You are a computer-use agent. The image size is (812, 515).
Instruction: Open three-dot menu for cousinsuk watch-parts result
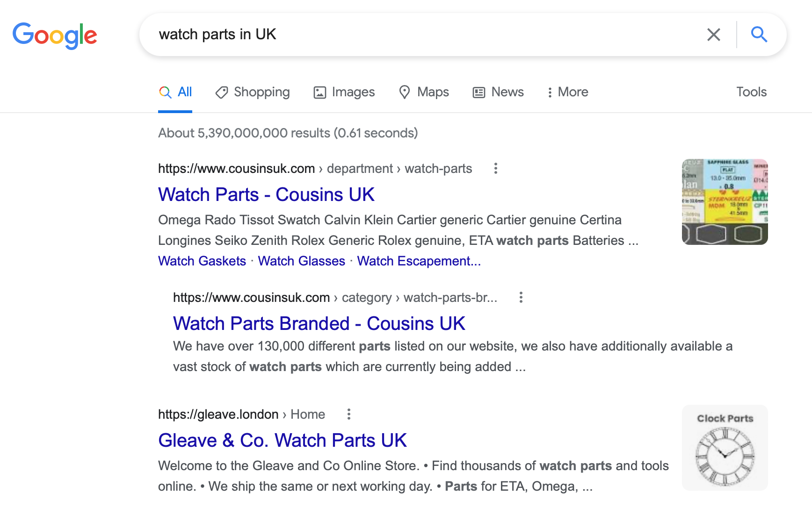(496, 168)
